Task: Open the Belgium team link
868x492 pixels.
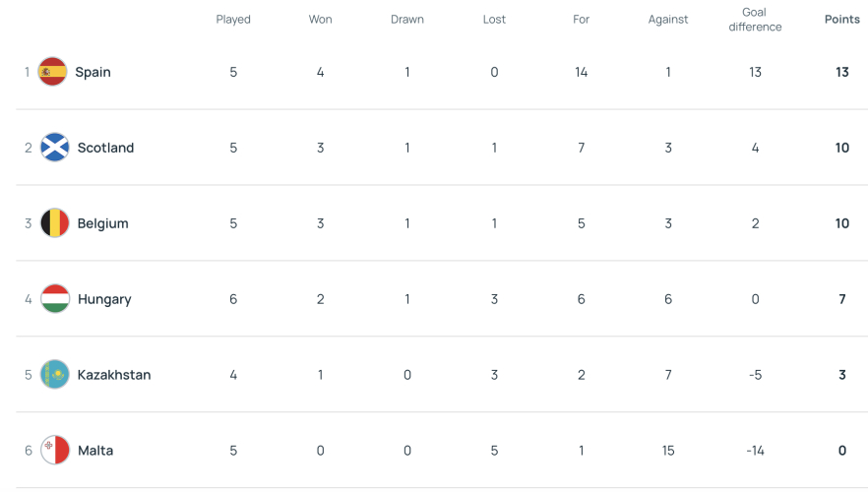Action: click(x=103, y=223)
